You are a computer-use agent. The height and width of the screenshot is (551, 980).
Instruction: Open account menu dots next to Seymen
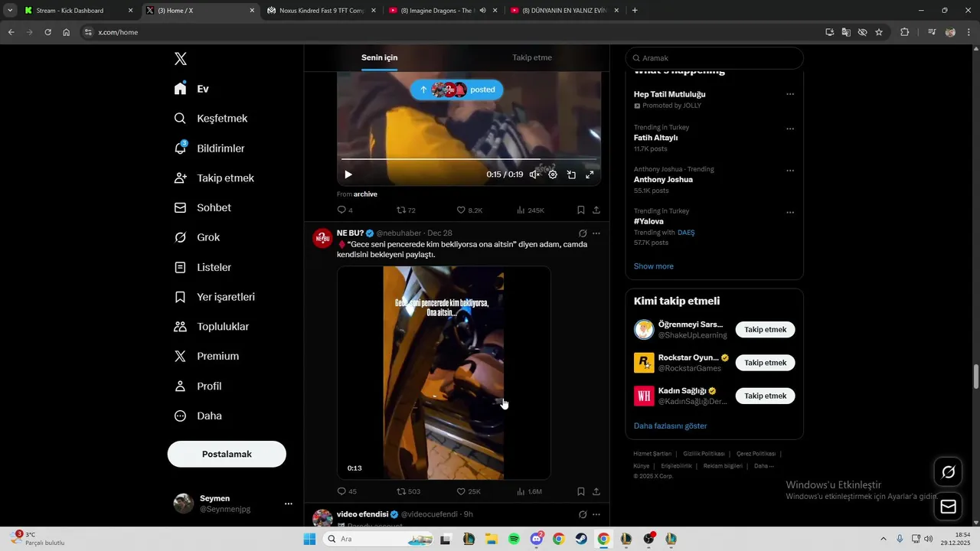pos(289,504)
